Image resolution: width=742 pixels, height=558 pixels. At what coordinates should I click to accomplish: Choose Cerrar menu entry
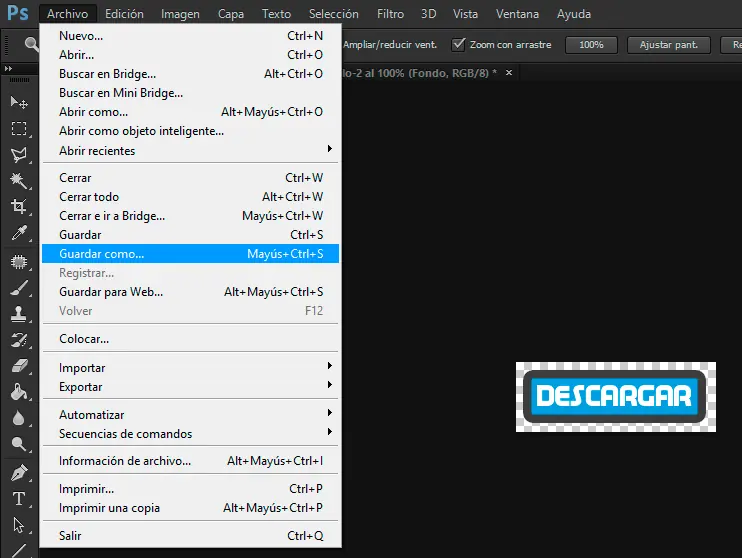click(x=191, y=177)
